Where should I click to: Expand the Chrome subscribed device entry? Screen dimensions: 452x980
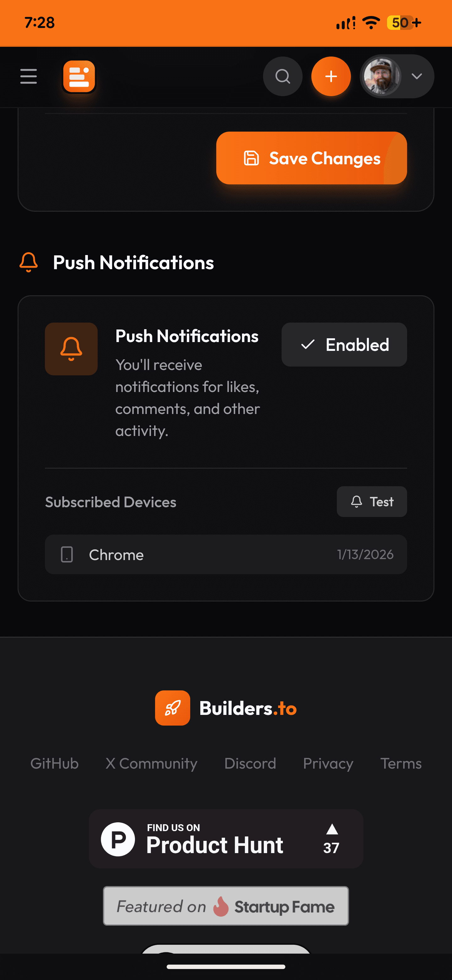tap(226, 555)
